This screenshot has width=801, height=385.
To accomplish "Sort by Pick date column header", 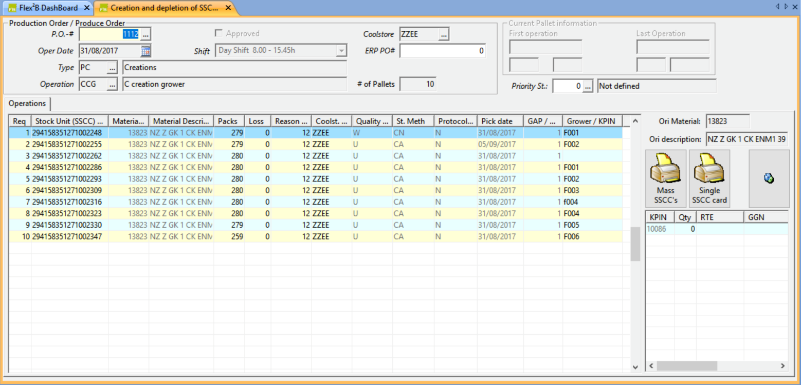I will 500,122.
